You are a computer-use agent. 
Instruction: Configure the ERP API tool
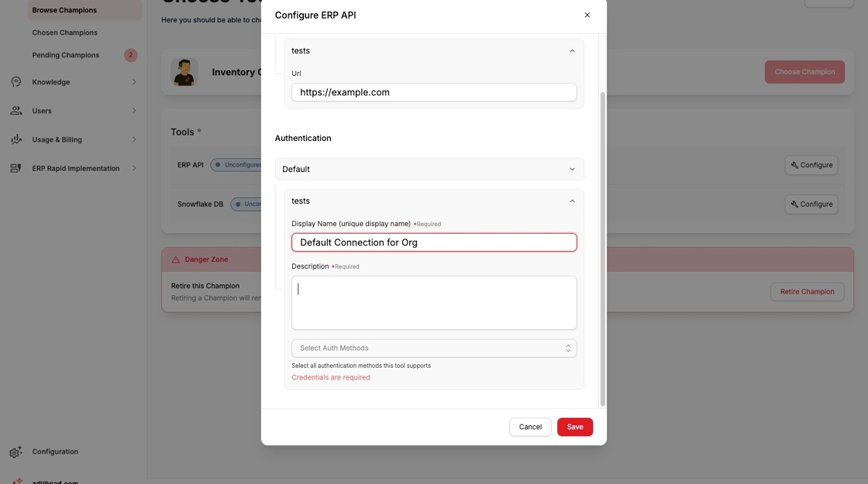[811, 165]
